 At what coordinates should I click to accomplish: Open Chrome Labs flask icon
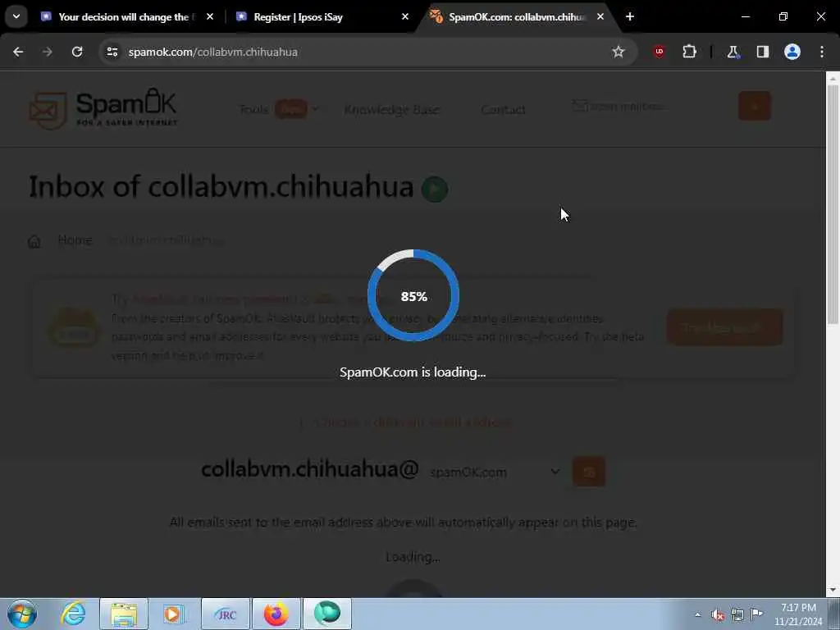click(733, 52)
